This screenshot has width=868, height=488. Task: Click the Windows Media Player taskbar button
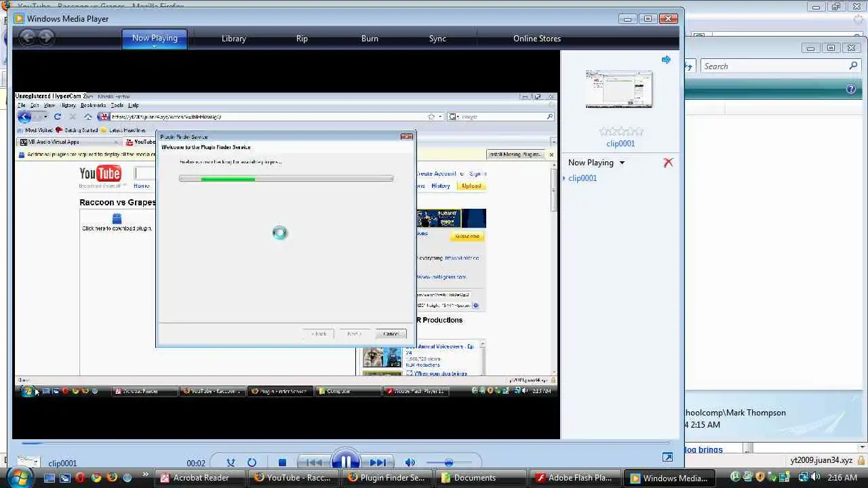(669, 478)
